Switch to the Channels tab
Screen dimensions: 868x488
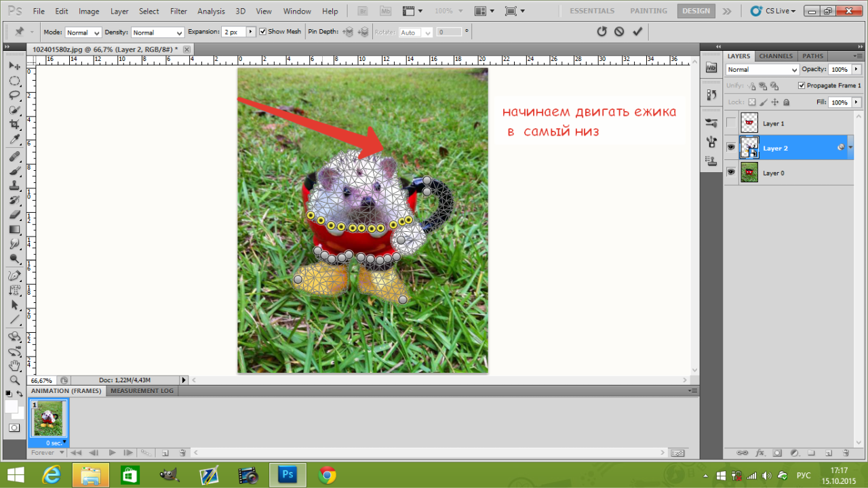776,56
